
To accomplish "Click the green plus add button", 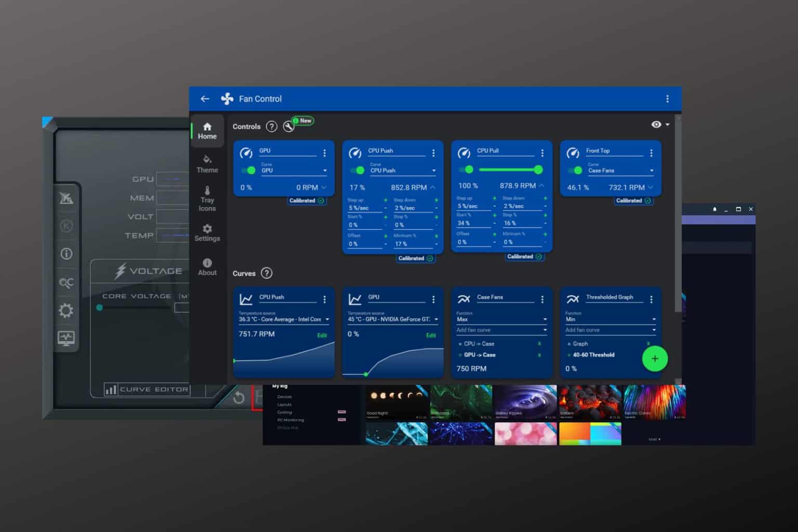I will pos(655,358).
